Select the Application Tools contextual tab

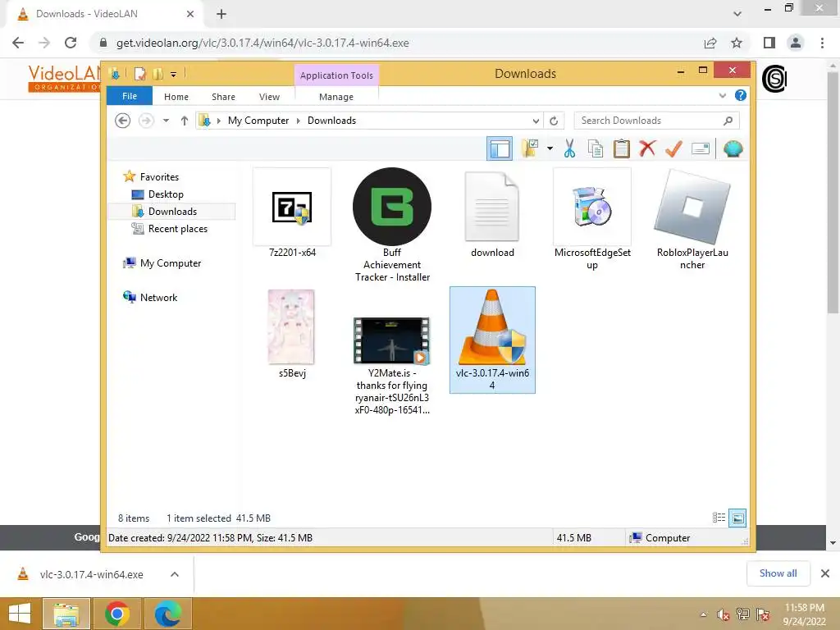point(336,75)
